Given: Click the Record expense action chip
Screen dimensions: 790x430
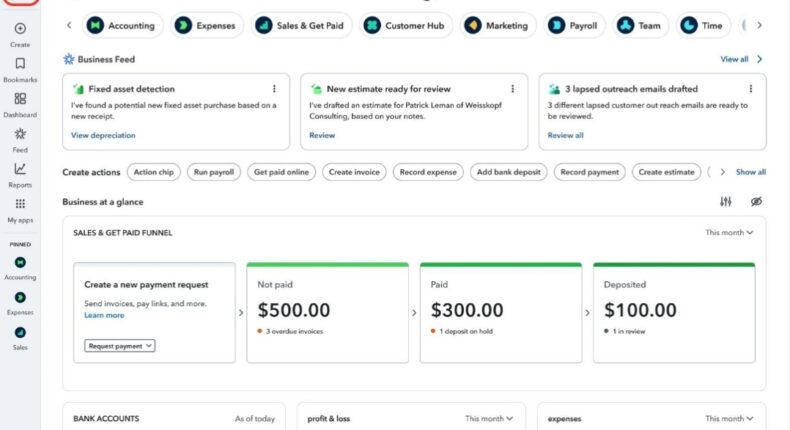Looking at the screenshot, I should [428, 172].
